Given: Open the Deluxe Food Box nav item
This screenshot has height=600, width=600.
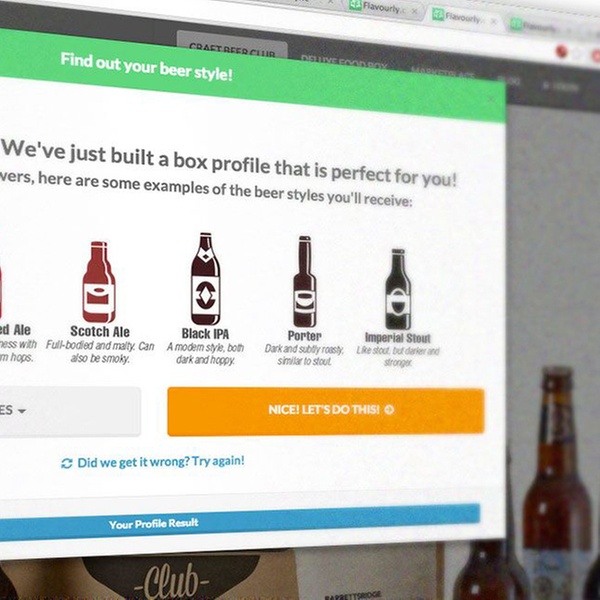Looking at the screenshot, I should [344, 61].
